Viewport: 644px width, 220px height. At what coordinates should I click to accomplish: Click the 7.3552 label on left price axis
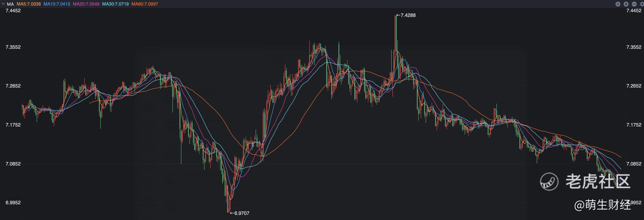pyautogui.click(x=13, y=47)
